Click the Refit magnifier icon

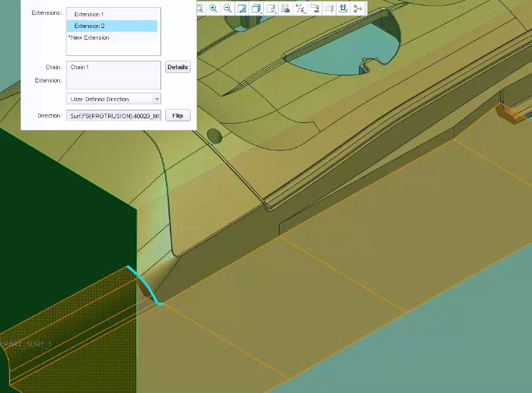click(199, 8)
